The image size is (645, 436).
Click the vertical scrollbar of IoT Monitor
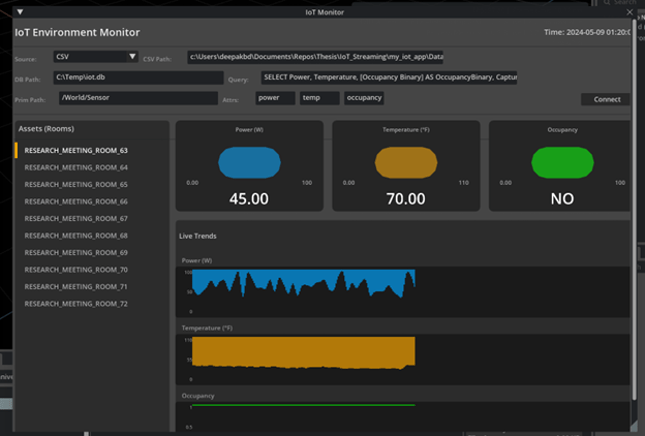(x=634, y=210)
